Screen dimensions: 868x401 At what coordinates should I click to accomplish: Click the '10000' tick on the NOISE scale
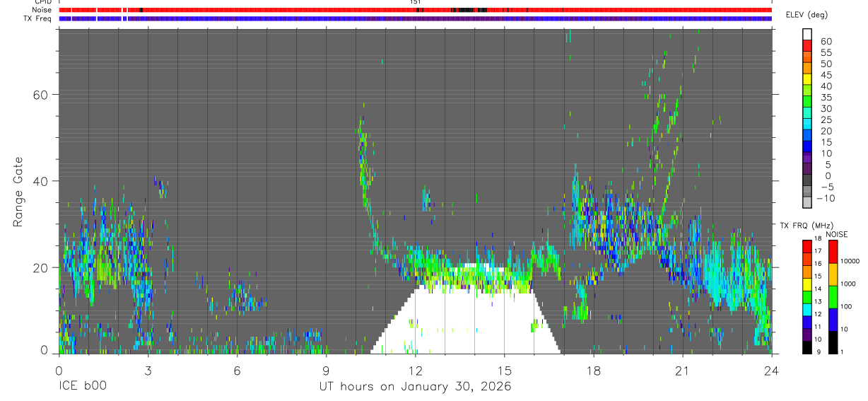[850, 261]
